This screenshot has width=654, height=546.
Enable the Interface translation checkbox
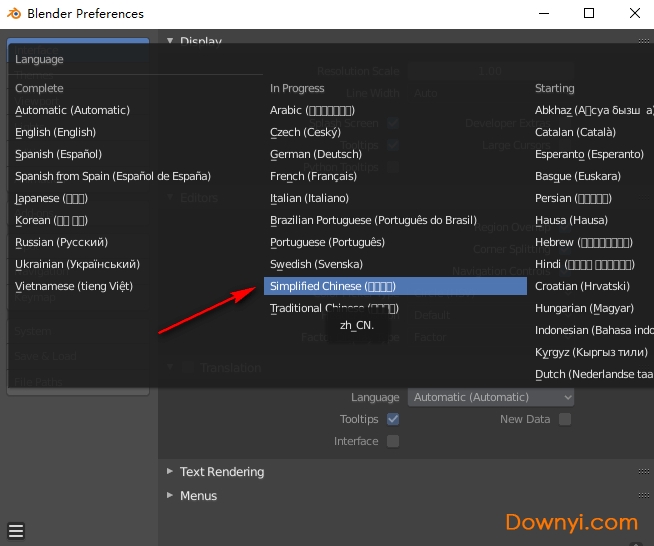[x=393, y=441]
